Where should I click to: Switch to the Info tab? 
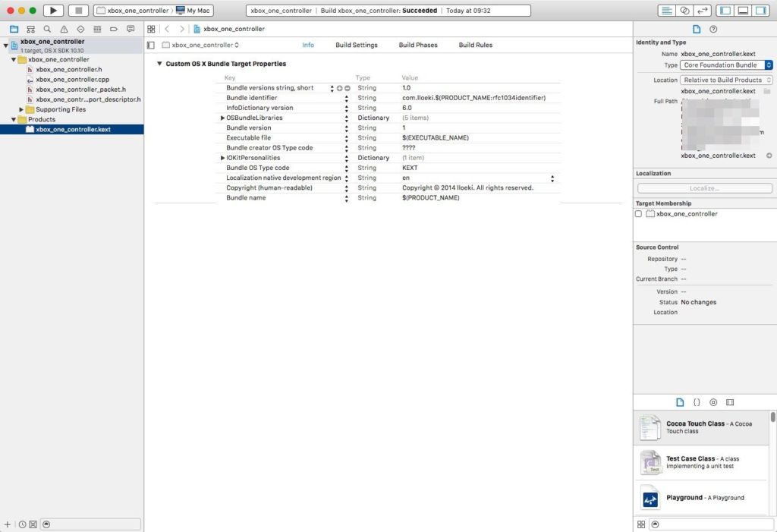308,45
